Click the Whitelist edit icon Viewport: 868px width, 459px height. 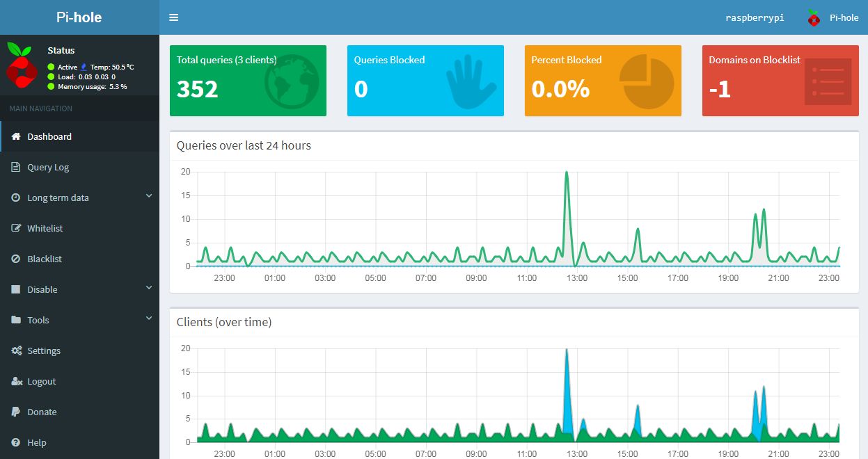click(16, 228)
